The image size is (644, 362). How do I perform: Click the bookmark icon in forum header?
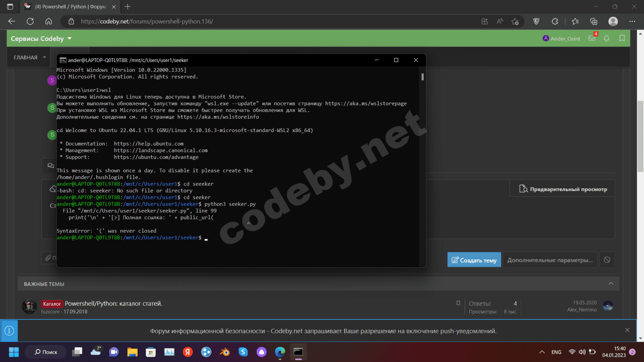click(x=622, y=39)
